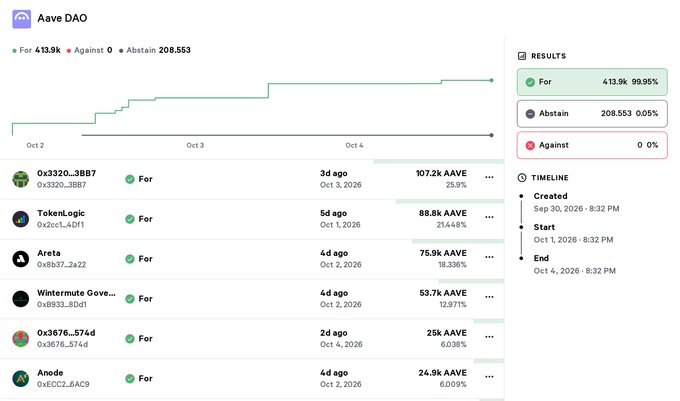Click the Against cross icon in Results
The image size is (680, 401).
pyautogui.click(x=530, y=145)
